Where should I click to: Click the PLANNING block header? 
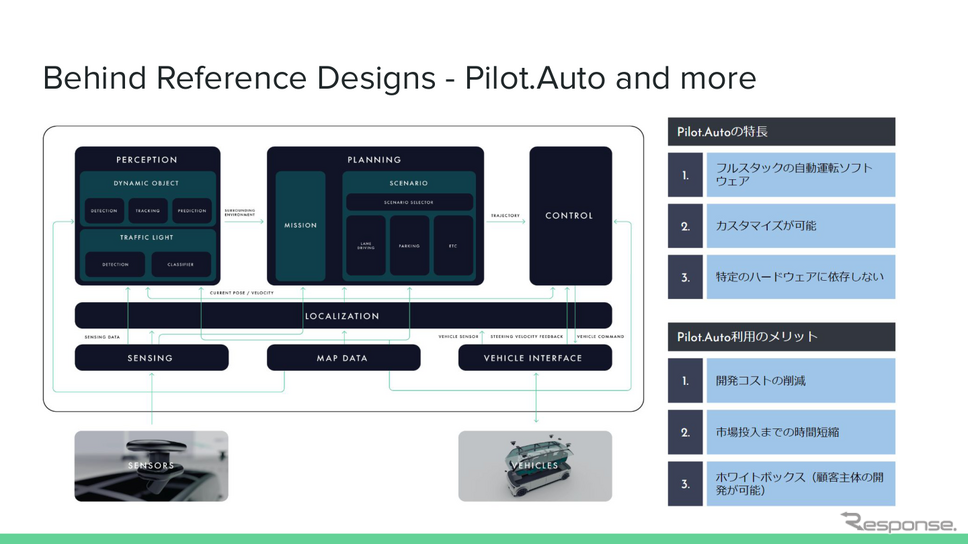374,160
